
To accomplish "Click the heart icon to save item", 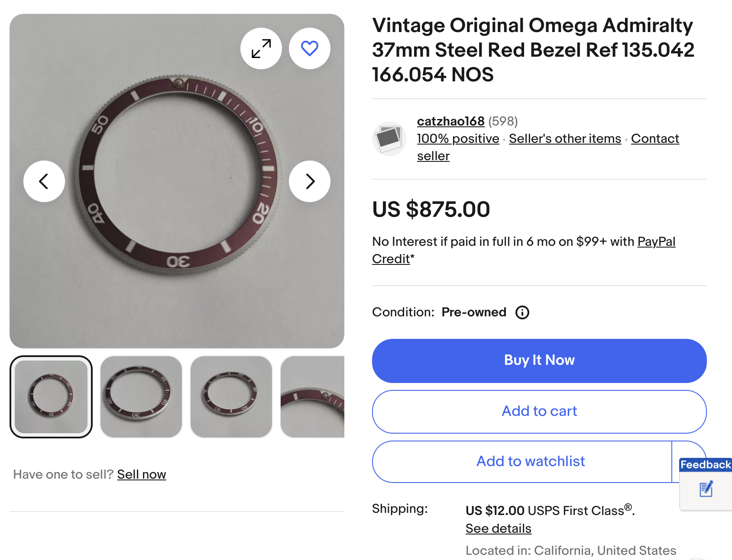I will pyautogui.click(x=310, y=48).
